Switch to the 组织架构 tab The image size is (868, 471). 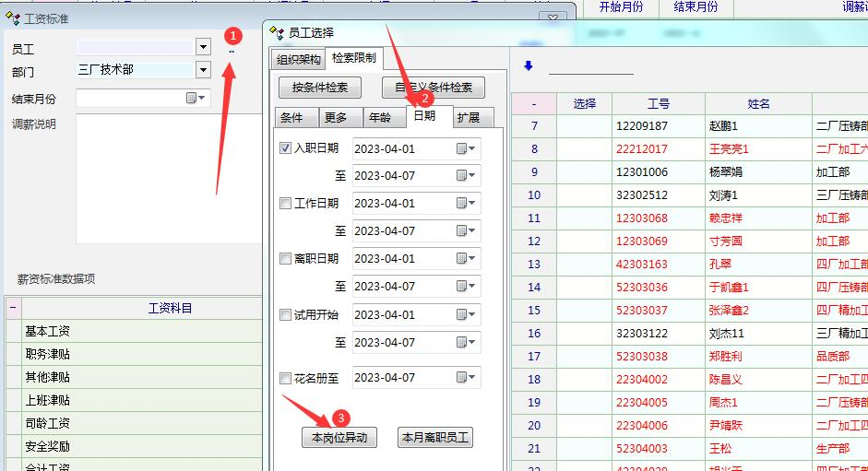299,60
